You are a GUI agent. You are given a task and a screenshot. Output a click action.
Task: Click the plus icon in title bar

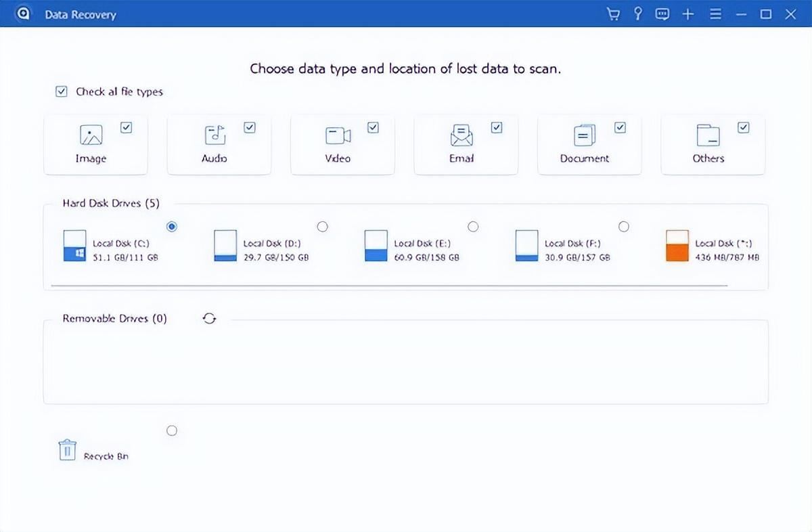coord(688,14)
